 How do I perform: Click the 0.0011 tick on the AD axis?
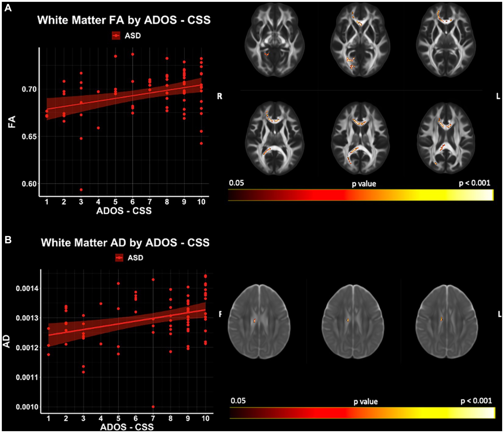(x=27, y=377)
